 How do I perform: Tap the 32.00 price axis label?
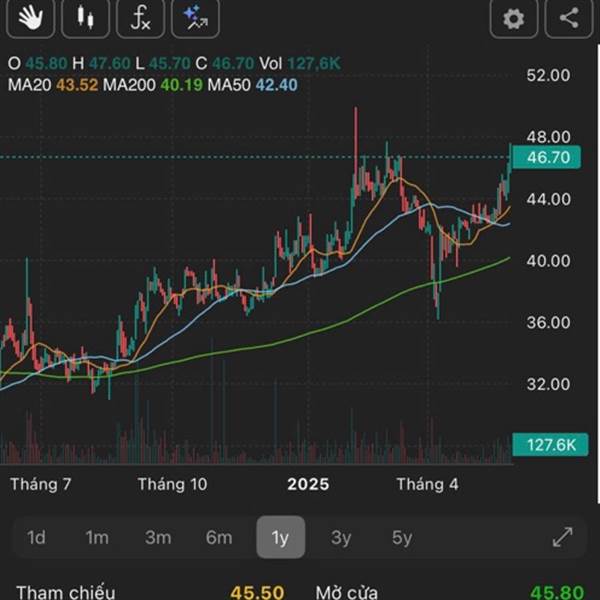point(548,384)
